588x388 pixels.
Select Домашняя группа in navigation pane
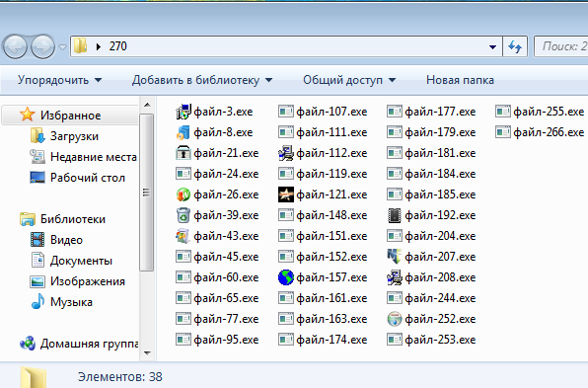89,344
